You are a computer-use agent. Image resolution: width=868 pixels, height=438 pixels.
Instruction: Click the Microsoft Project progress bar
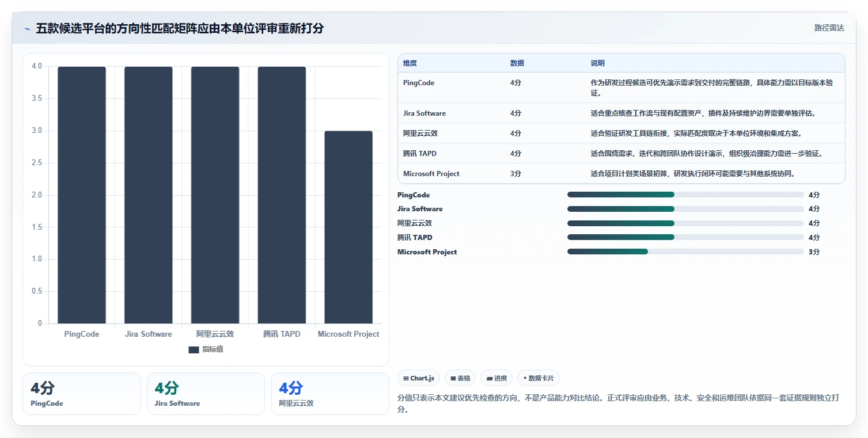tap(685, 252)
